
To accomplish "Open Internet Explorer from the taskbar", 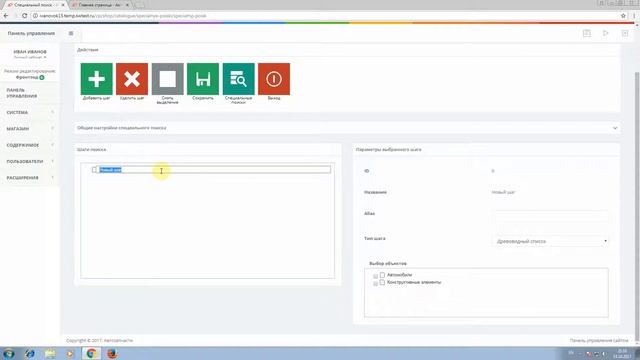I will pyautogui.click(x=29, y=353).
